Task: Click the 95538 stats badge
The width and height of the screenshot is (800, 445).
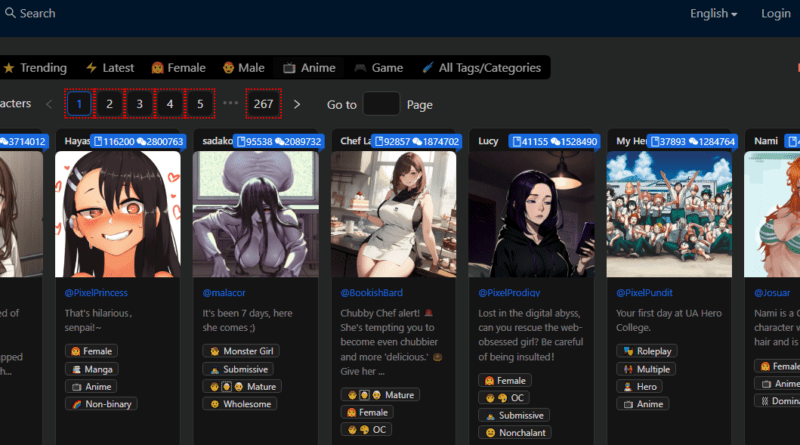Action: [x=278, y=141]
